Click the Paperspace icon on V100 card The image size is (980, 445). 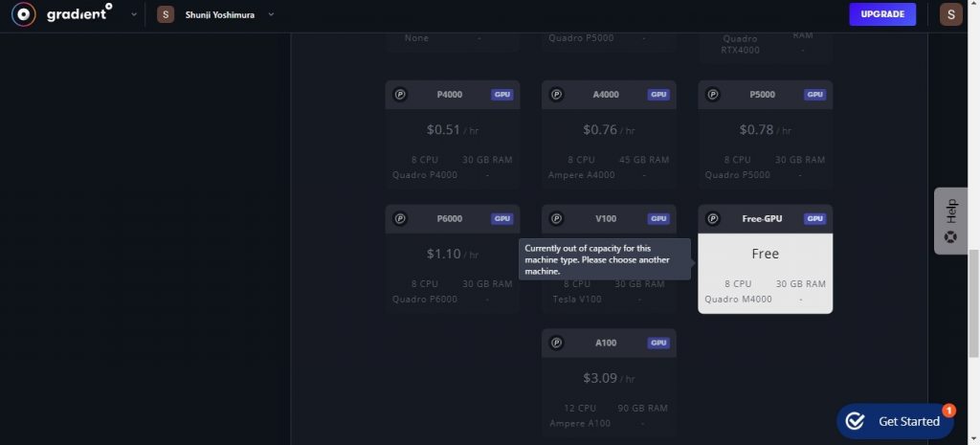click(x=556, y=219)
